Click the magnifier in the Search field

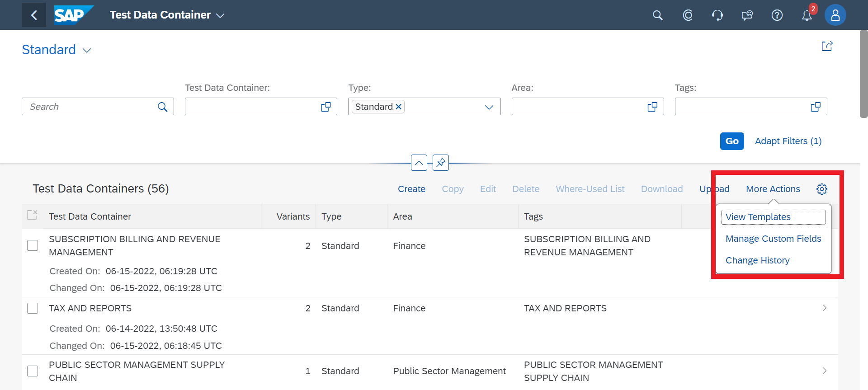163,107
